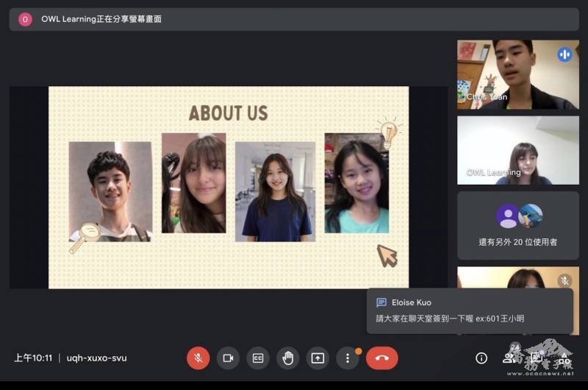Click the photo of the girl in teal shirt
This screenshot has height=390, width=588.
[356, 183]
